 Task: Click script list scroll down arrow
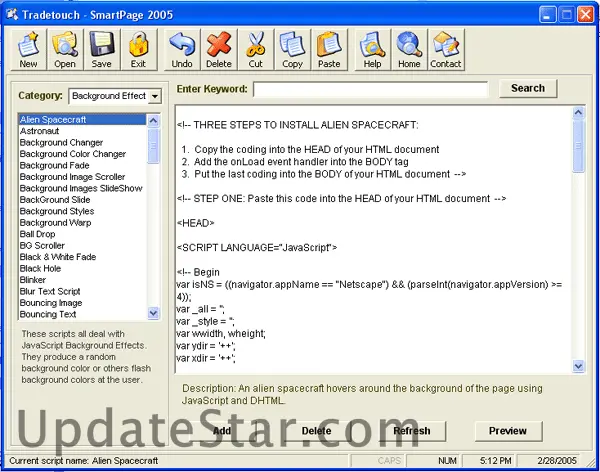tap(153, 313)
